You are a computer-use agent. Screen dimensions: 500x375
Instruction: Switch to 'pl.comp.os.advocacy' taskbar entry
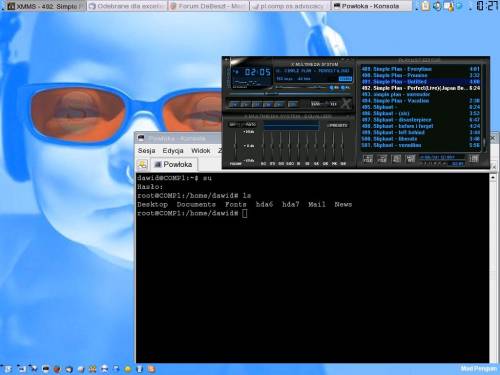pyautogui.click(x=289, y=6)
